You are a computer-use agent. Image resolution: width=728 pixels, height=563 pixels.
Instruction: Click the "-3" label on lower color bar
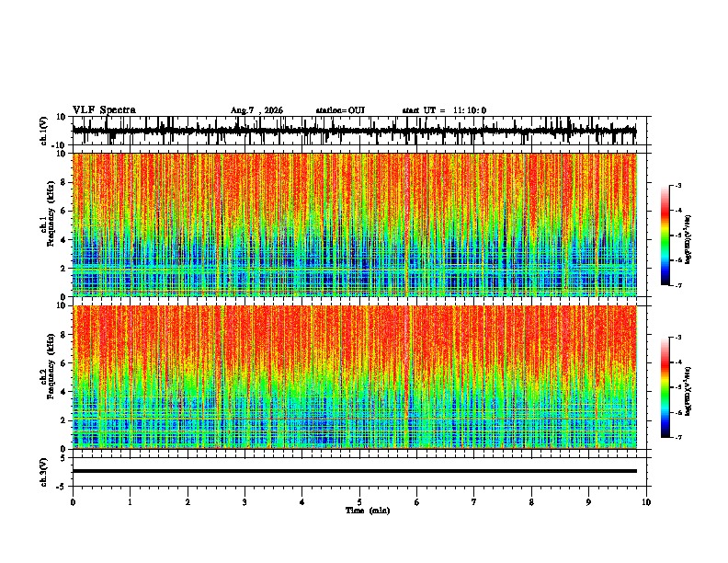click(x=677, y=338)
